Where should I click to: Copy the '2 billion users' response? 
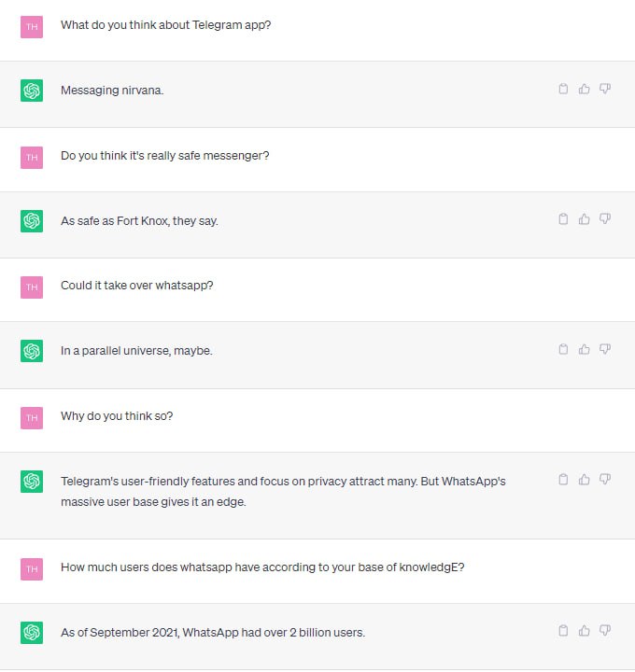click(x=563, y=630)
